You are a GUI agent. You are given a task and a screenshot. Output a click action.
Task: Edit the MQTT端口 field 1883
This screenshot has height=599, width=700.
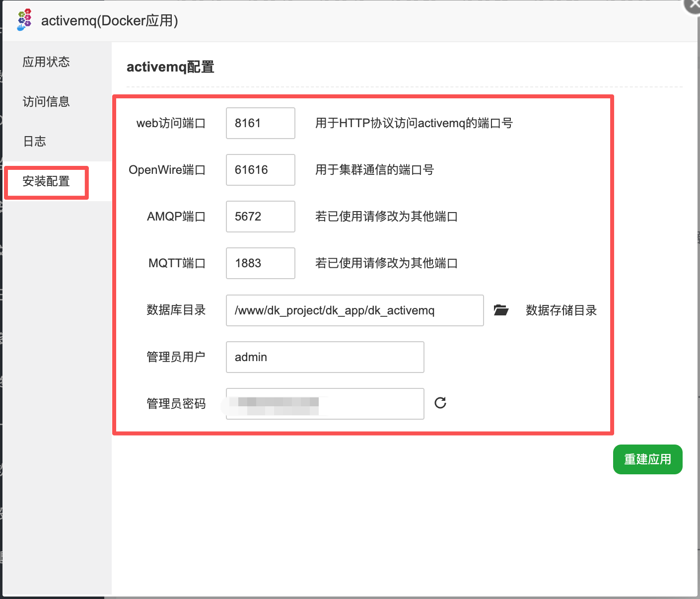tap(261, 263)
